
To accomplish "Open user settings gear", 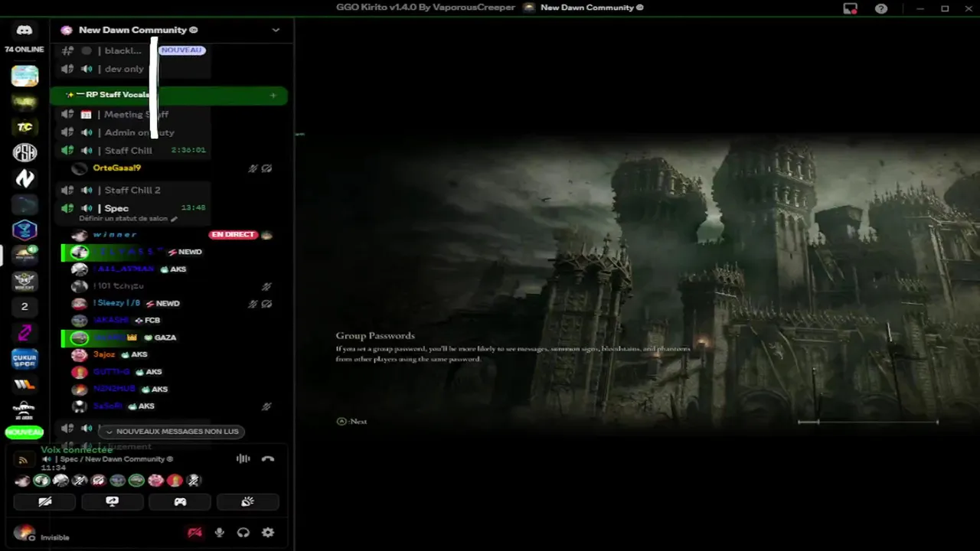I will 268,533.
